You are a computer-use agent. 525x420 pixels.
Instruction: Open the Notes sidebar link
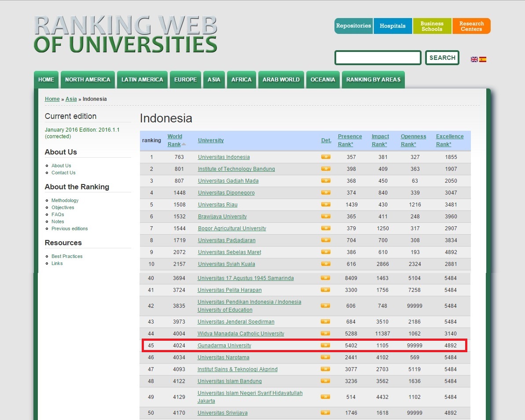[x=58, y=221]
